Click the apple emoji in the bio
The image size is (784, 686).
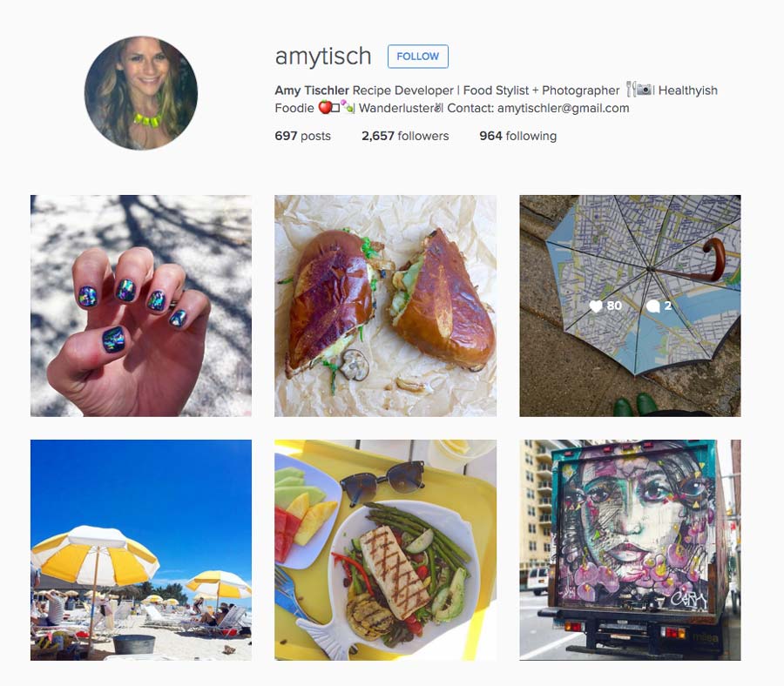pos(325,107)
